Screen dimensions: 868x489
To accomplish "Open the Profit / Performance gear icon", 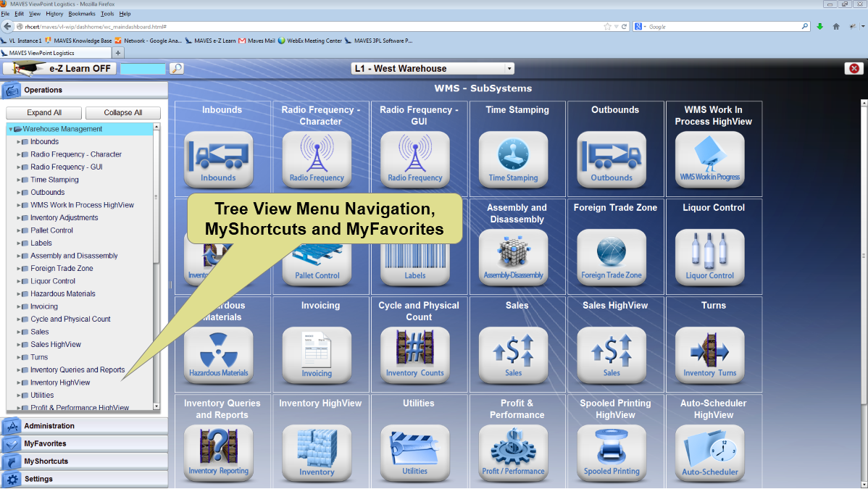I will 513,453.
